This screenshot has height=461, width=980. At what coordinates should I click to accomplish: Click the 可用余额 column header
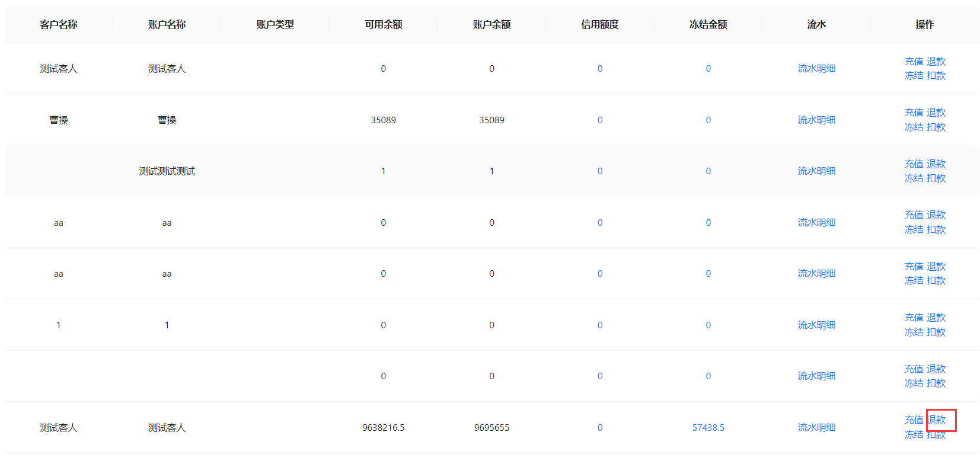coord(384,24)
